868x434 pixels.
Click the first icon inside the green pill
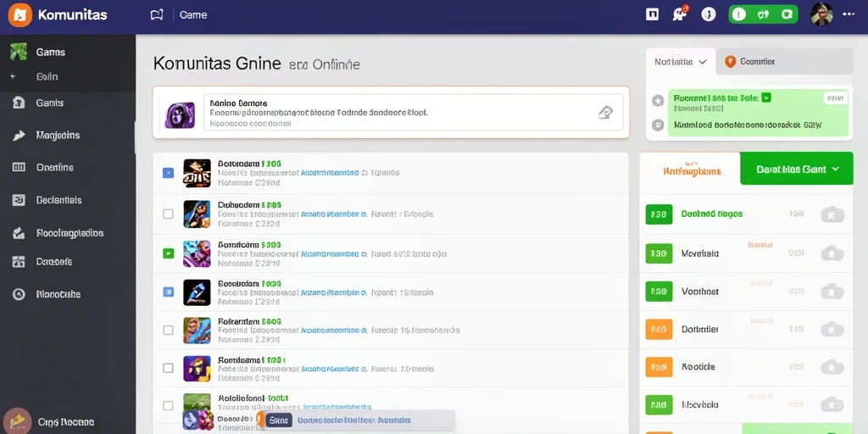739,15
